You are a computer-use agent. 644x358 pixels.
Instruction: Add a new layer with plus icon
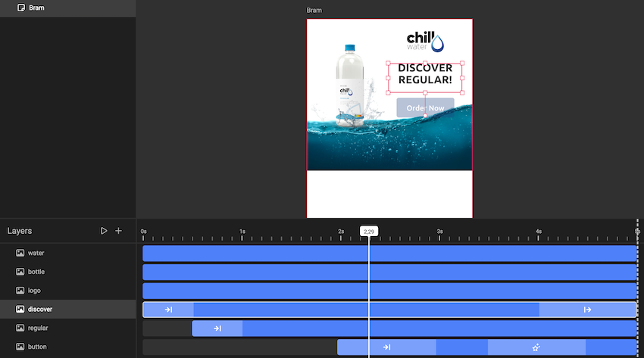[x=118, y=231]
